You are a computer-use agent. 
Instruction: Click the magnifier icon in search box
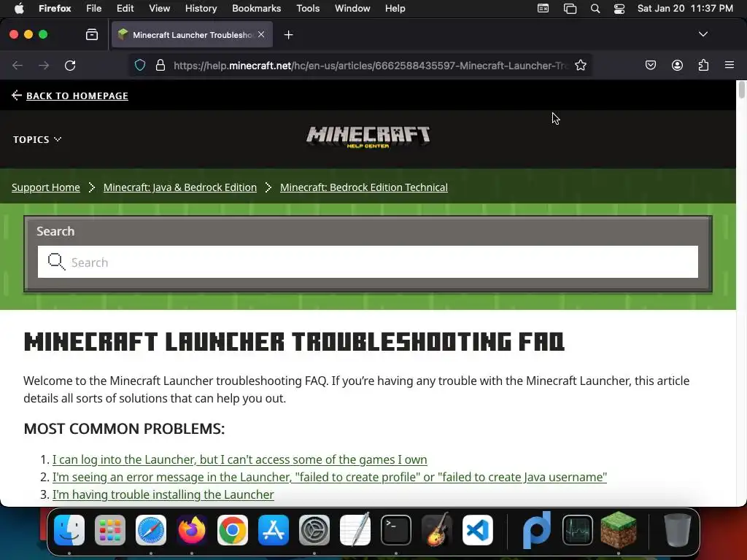pyautogui.click(x=56, y=262)
